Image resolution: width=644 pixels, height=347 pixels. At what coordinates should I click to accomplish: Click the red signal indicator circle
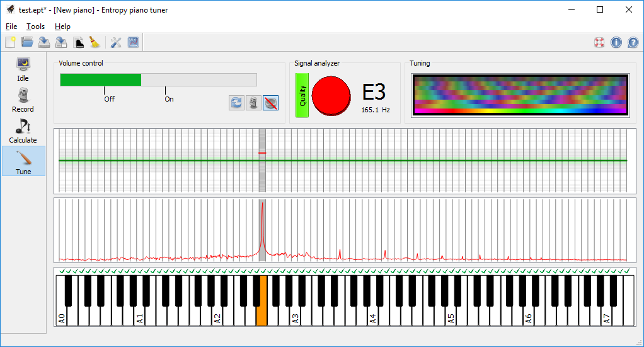331,96
